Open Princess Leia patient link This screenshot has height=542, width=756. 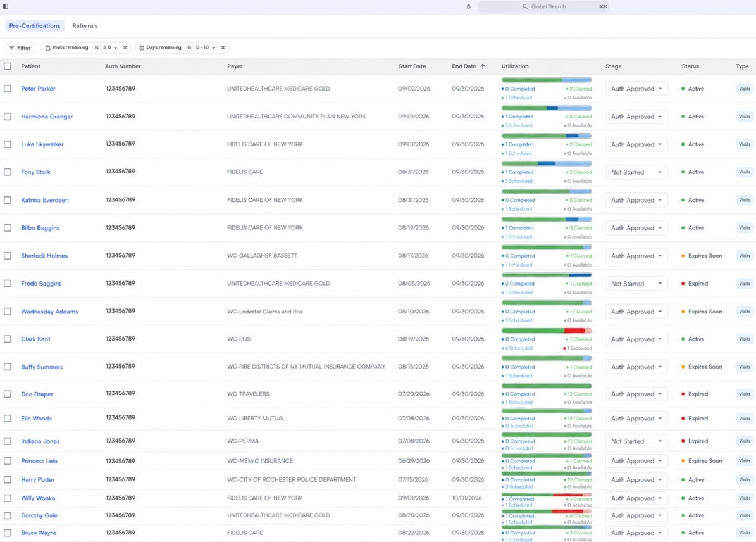pos(39,462)
